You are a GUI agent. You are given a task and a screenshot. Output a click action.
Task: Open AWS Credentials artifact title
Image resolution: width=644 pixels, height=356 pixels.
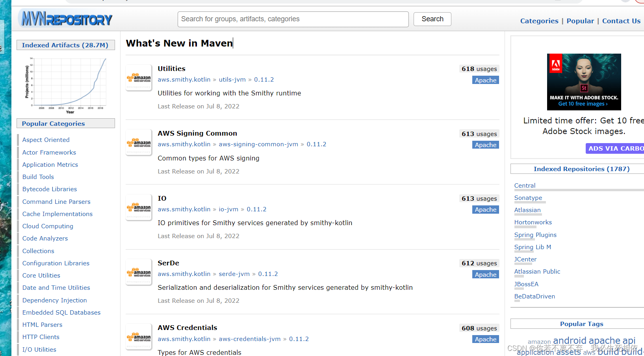click(x=187, y=328)
